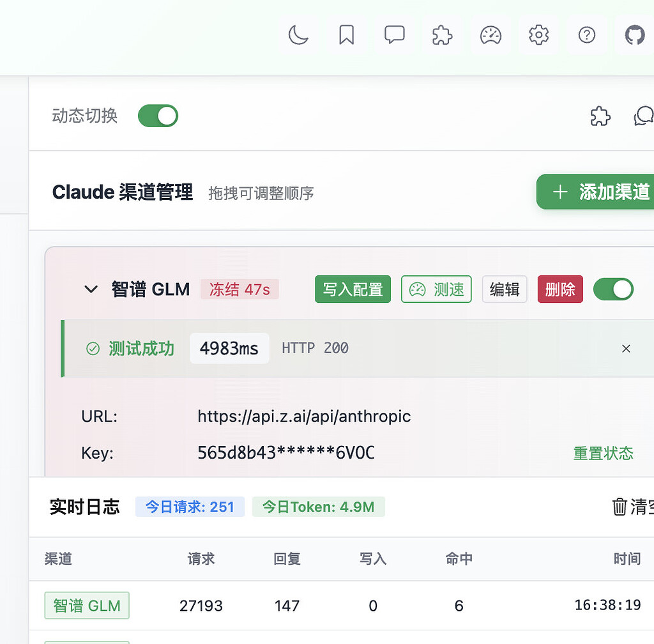Click the 渠道 column header

pos(58,558)
